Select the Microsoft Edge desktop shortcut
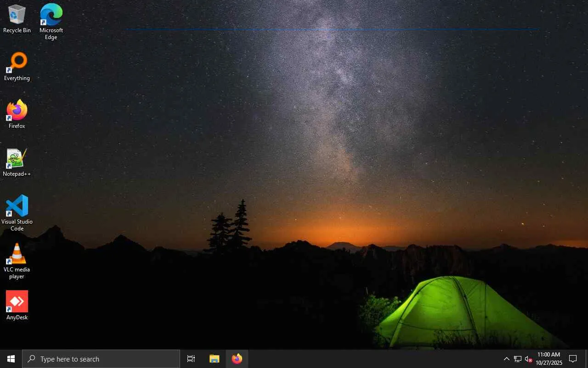 [51, 21]
